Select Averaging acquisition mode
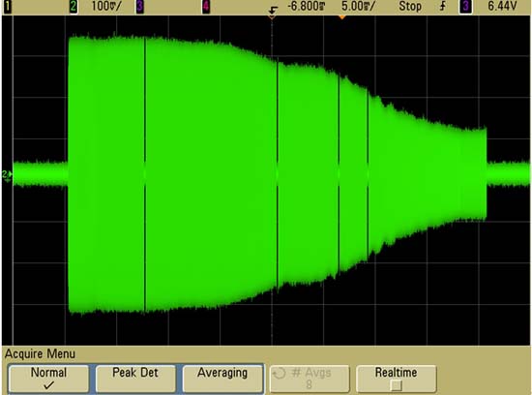The height and width of the screenshot is (395, 532). (222, 379)
